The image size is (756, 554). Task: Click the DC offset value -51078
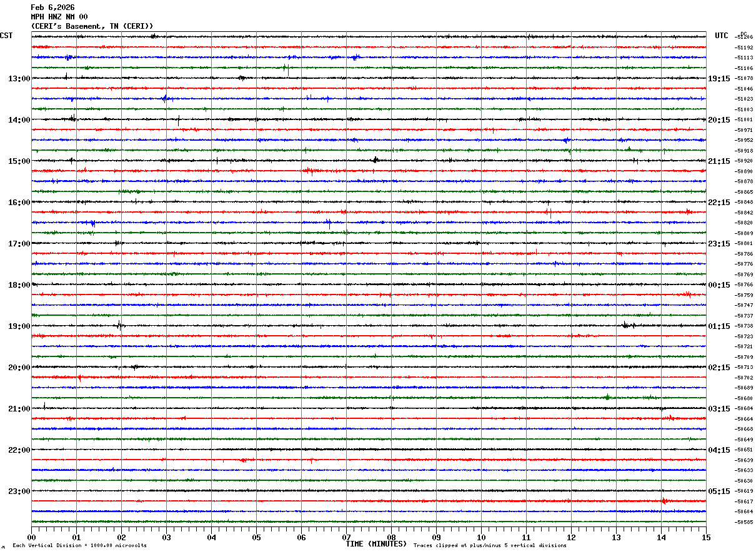click(x=744, y=79)
